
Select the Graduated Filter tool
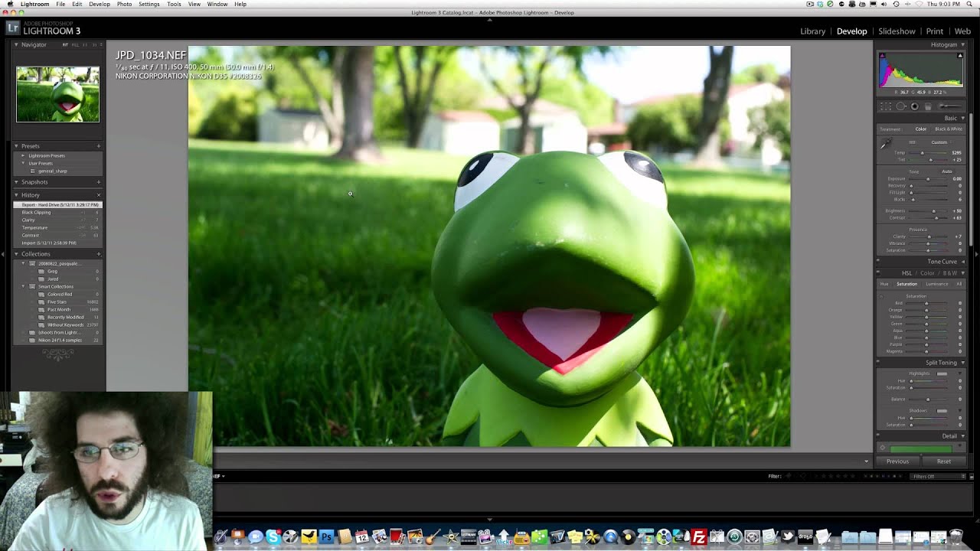pyautogui.click(x=928, y=106)
